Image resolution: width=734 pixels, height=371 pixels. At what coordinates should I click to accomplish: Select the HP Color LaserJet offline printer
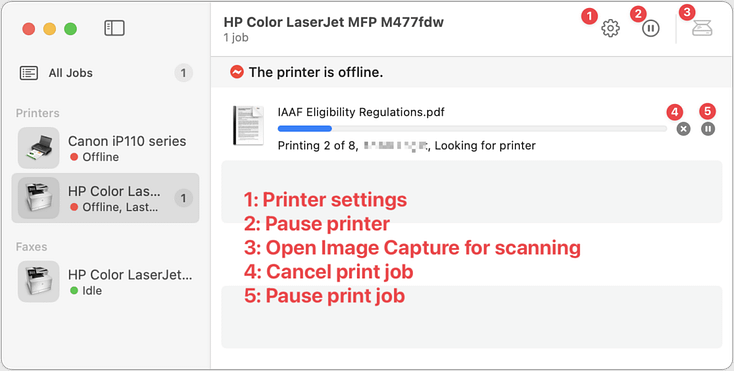106,198
